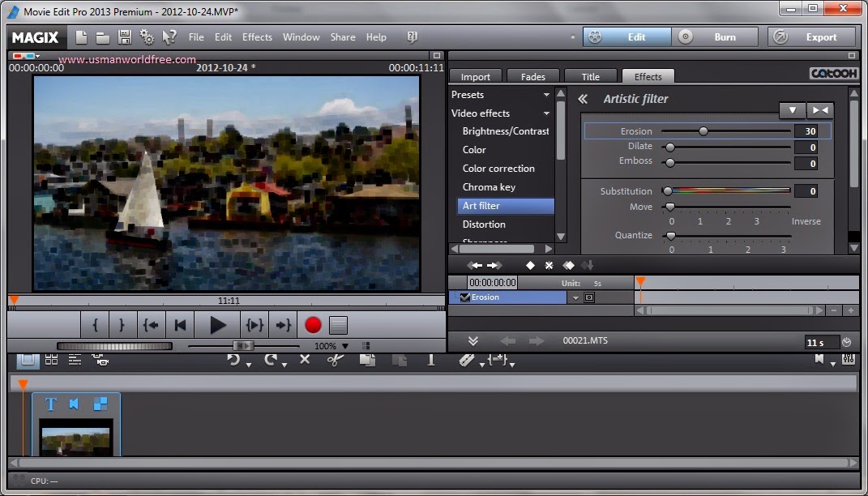This screenshot has width=868, height=496.
Task: Click the red Record button
Action: (313, 325)
